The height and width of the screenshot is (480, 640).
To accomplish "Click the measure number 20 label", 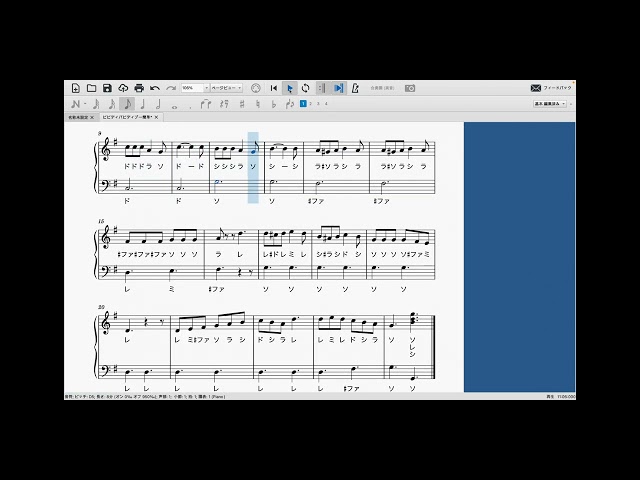I will coord(101,307).
